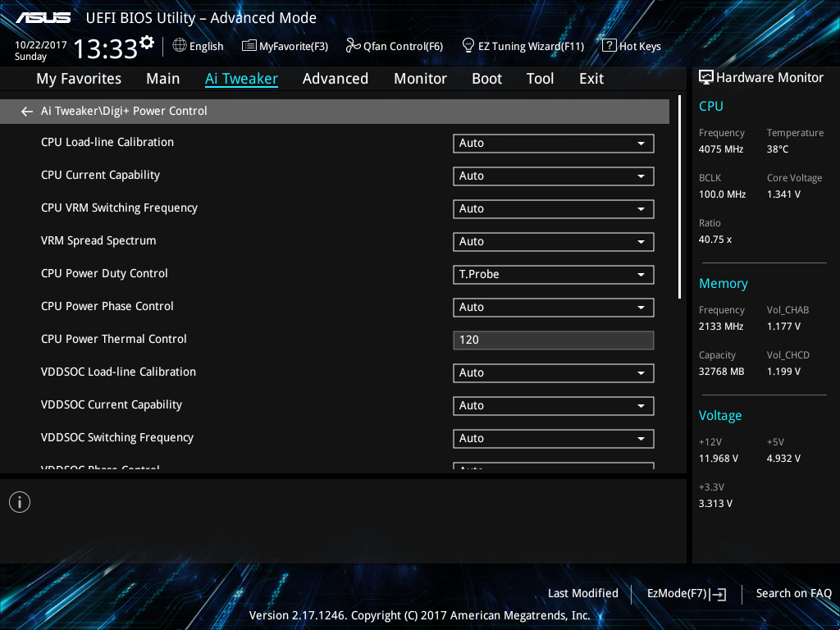Click the 1.341 V core voltage value
840x630 pixels.
point(783,194)
